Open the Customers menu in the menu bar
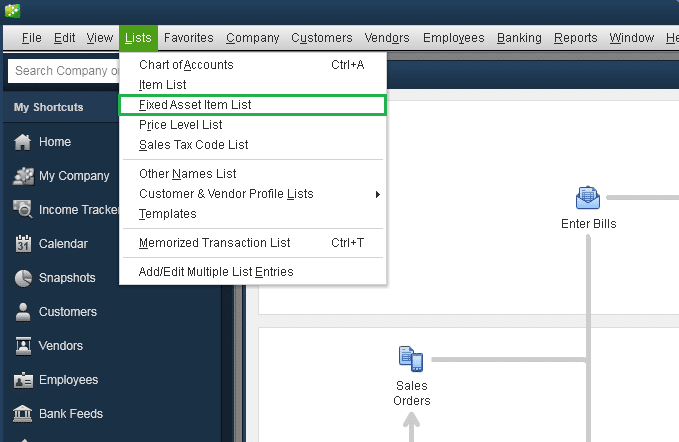Image resolution: width=679 pixels, height=442 pixels. pyautogui.click(x=321, y=38)
